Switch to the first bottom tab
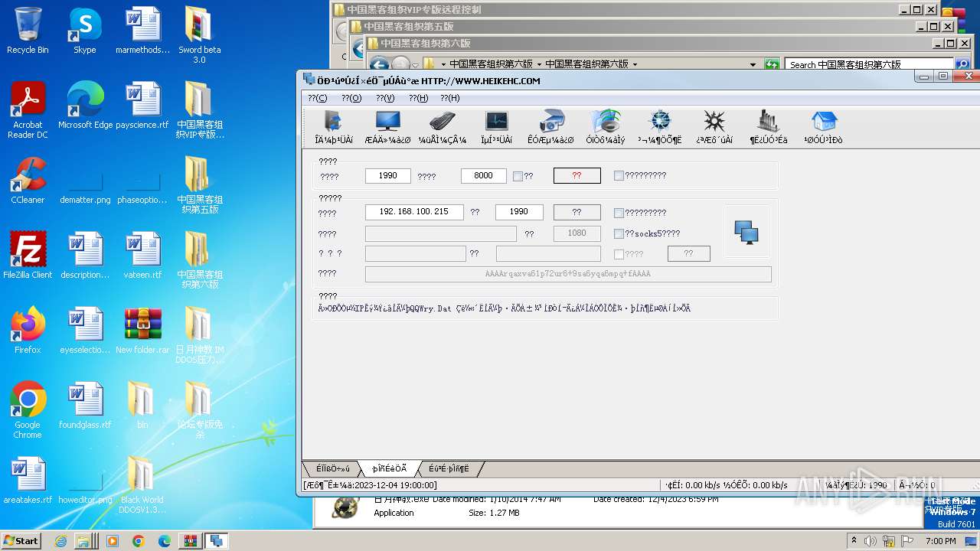 [332, 468]
